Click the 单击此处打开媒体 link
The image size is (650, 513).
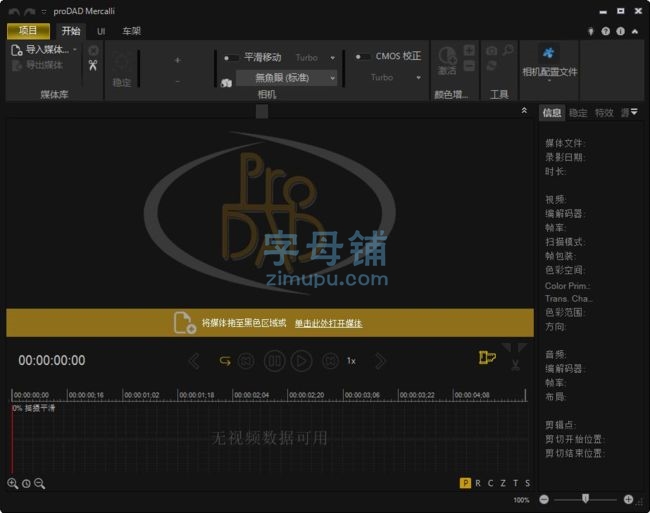click(x=328, y=323)
